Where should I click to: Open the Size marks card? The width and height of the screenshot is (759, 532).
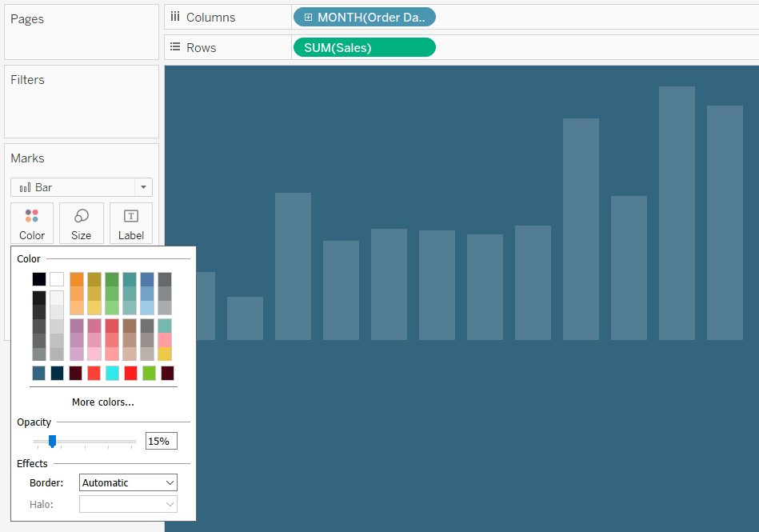tap(81, 223)
